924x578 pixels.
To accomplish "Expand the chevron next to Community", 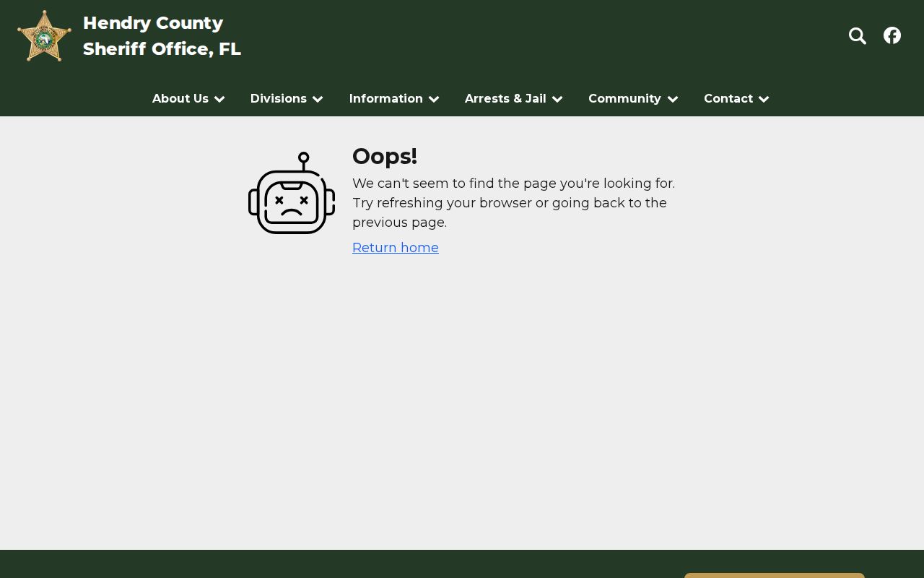I will point(673,99).
